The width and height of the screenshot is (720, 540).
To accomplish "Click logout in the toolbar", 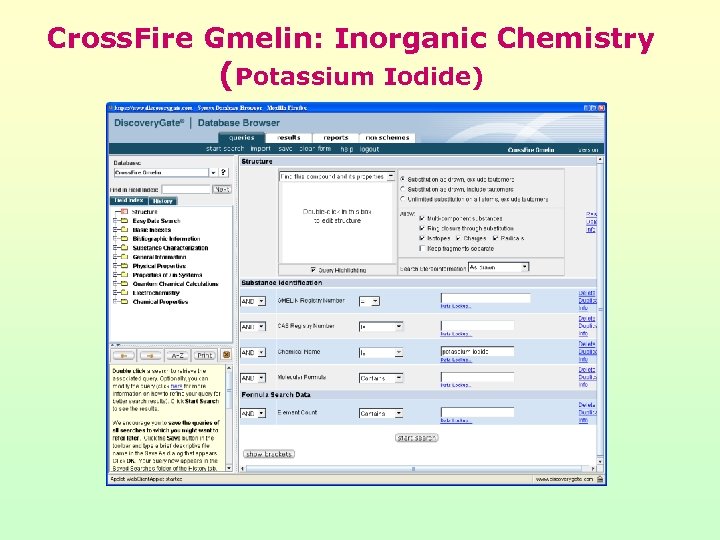I will click(369, 149).
